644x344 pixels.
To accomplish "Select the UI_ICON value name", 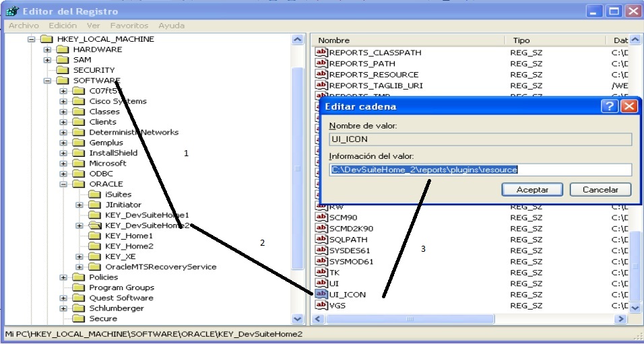I will (348, 294).
